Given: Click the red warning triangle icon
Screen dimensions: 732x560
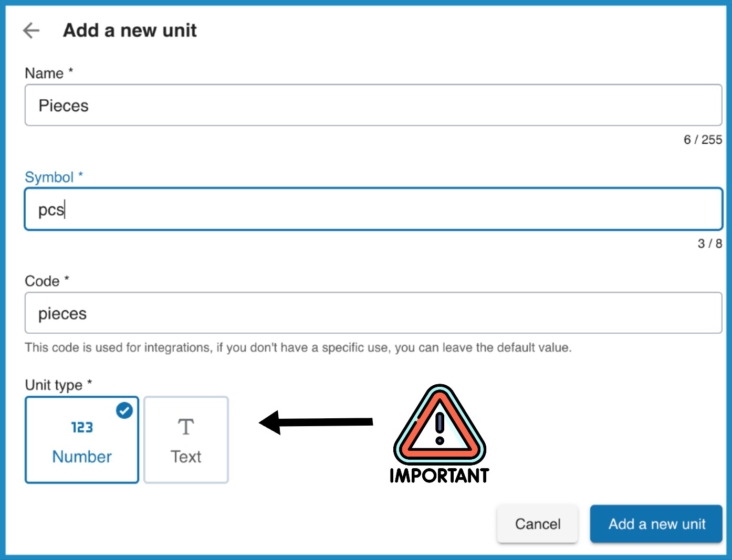Looking at the screenshot, I should (440, 425).
